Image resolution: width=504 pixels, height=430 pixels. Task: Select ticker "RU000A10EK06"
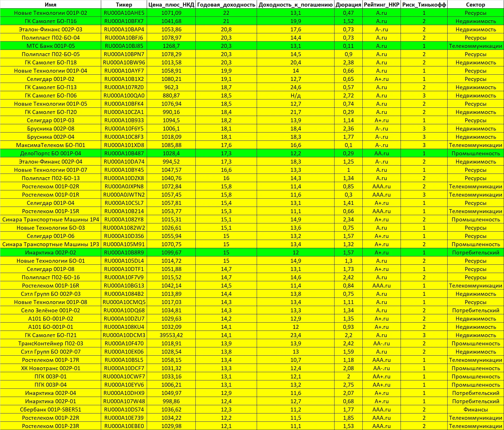pos(124,352)
